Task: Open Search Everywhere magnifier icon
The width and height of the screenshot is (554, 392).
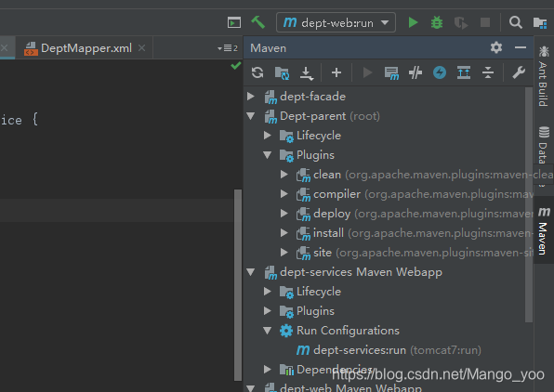Action: 516,22
